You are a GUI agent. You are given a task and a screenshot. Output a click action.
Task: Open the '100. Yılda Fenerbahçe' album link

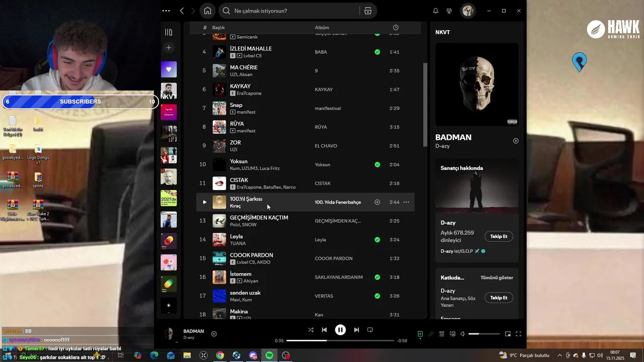(x=338, y=202)
